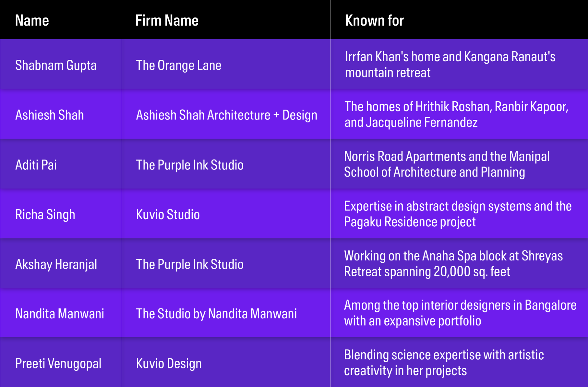The width and height of the screenshot is (588, 387).
Task: Select the name 'Richa Singh'
Action: pyautogui.click(x=45, y=215)
